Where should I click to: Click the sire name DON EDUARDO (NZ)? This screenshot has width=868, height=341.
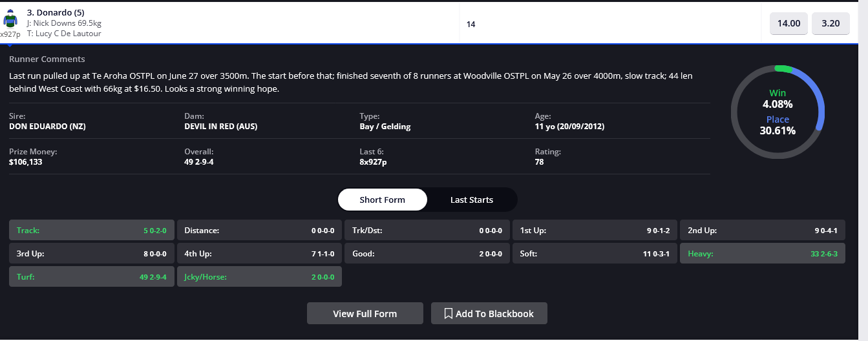pyautogui.click(x=48, y=127)
